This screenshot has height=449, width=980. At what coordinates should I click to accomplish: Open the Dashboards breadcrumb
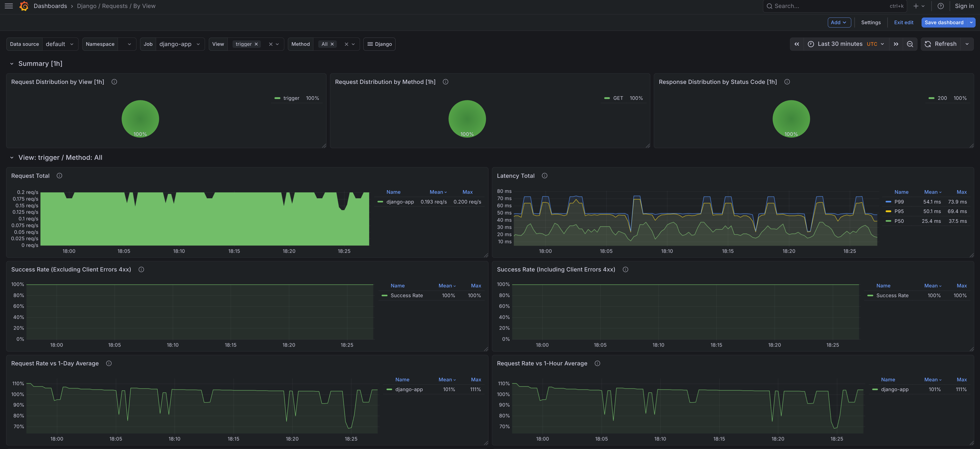[x=50, y=6]
